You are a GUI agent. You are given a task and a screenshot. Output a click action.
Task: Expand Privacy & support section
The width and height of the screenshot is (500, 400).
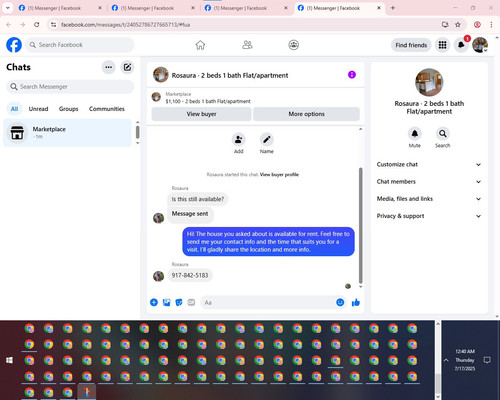429,216
